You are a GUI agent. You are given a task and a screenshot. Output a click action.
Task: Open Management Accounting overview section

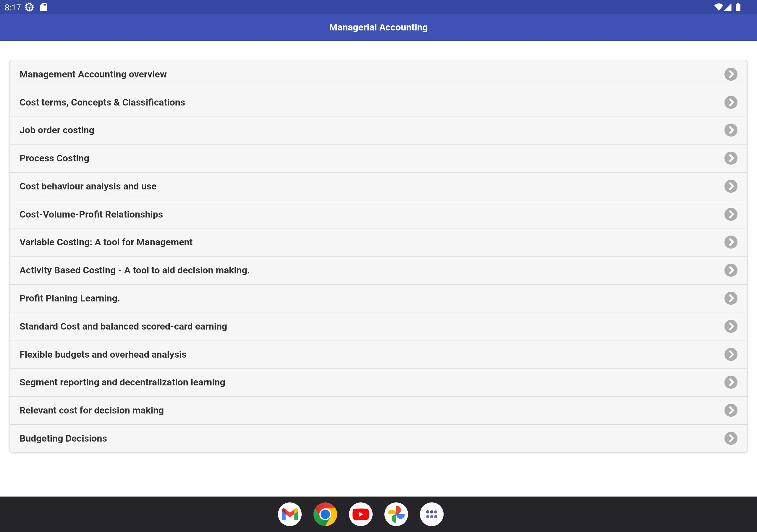[x=378, y=74]
